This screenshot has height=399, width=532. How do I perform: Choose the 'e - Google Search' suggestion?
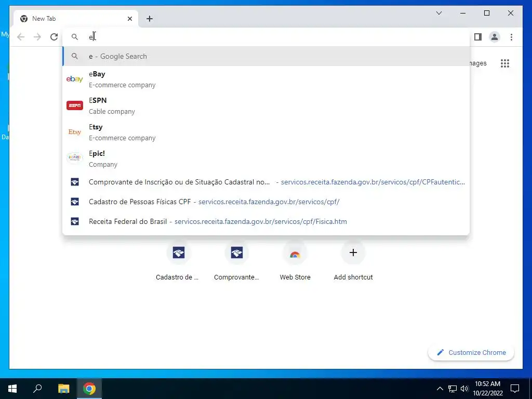click(x=267, y=56)
